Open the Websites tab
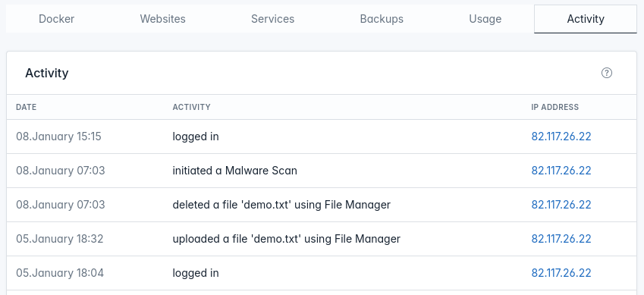Image resolution: width=644 pixels, height=295 pixels. pos(162,19)
